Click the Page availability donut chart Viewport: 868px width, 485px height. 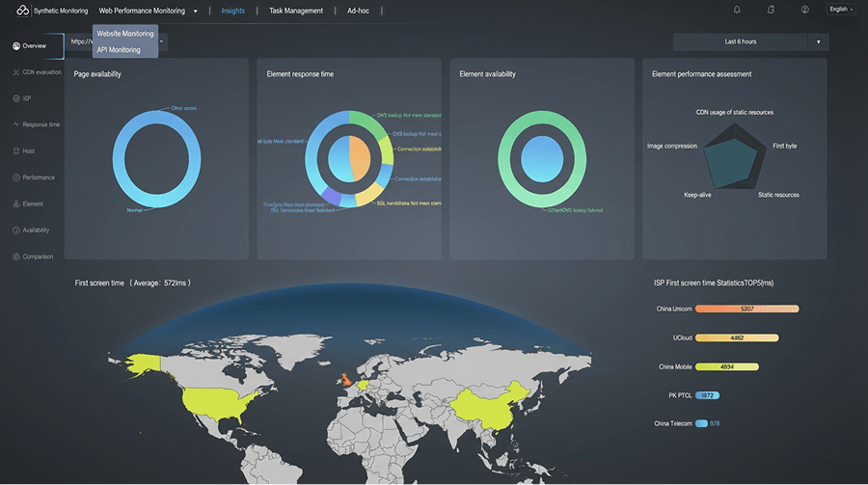[x=156, y=159]
